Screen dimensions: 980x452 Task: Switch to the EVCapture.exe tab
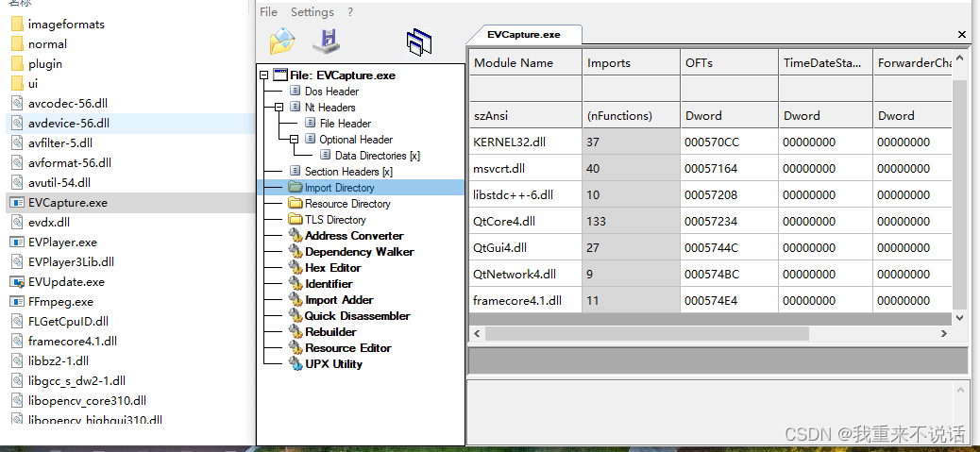coord(524,35)
